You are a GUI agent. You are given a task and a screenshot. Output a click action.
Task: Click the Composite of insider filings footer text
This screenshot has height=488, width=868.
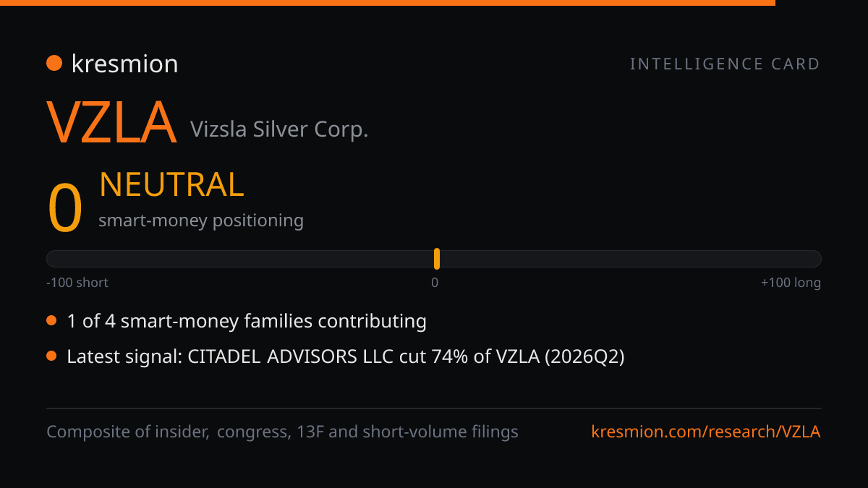click(283, 432)
